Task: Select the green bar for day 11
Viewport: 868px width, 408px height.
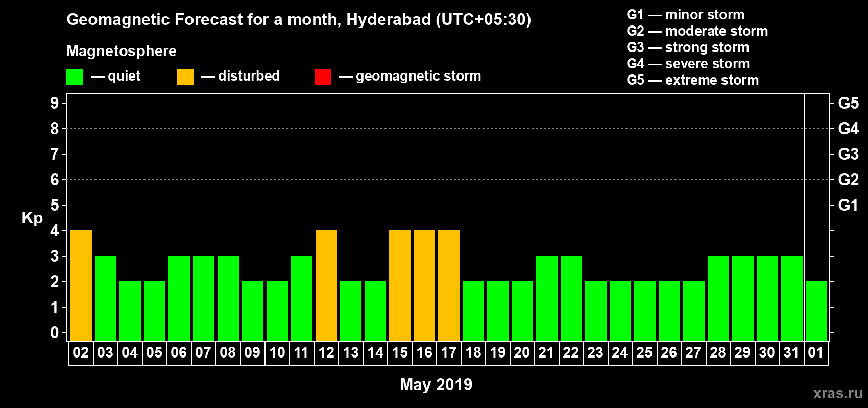Action: [x=302, y=298]
